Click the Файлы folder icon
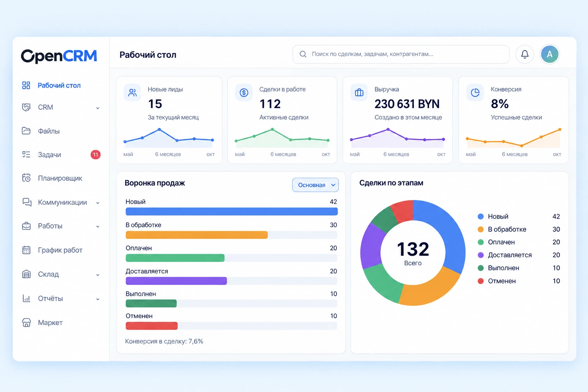 pyautogui.click(x=26, y=131)
